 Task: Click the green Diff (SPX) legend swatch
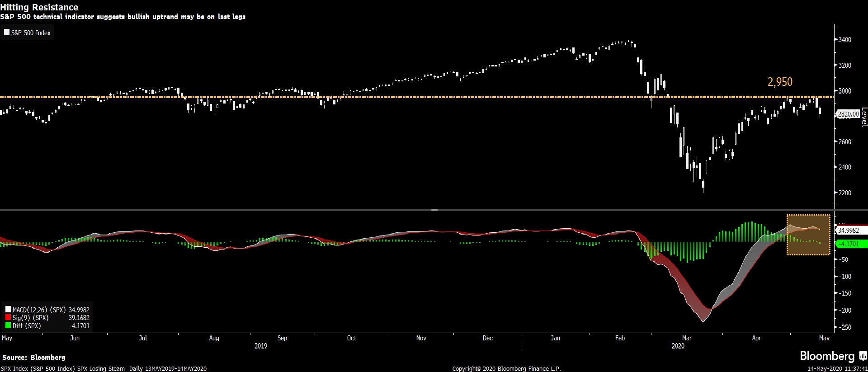pos(8,325)
